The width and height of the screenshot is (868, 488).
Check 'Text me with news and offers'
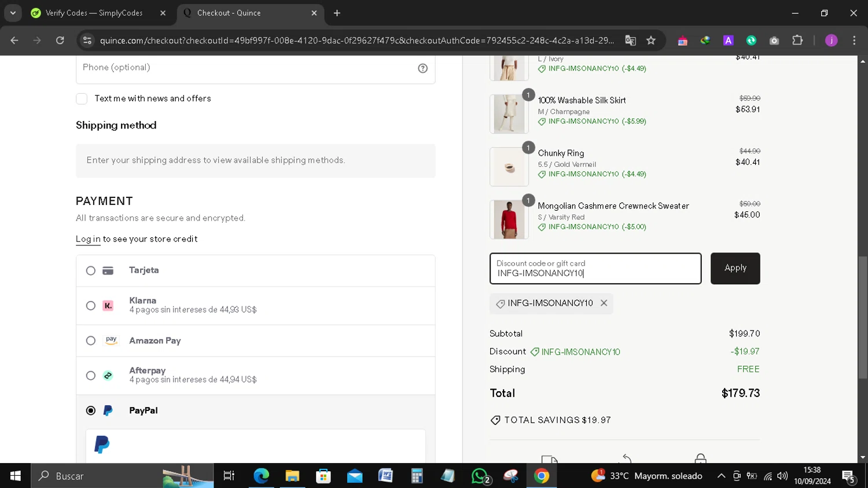tap(82, 99)
